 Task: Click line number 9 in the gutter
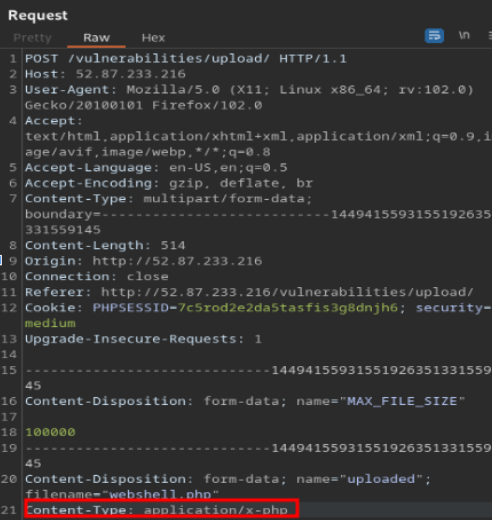13,261
